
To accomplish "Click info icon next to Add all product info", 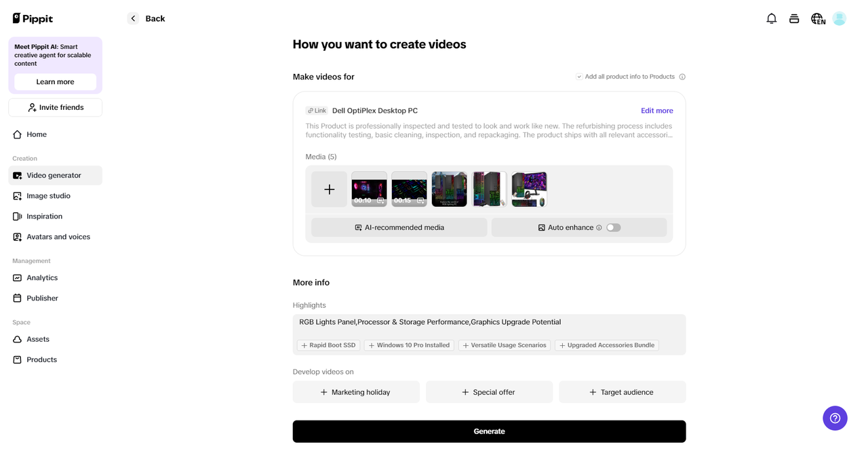I will point(682,77).
